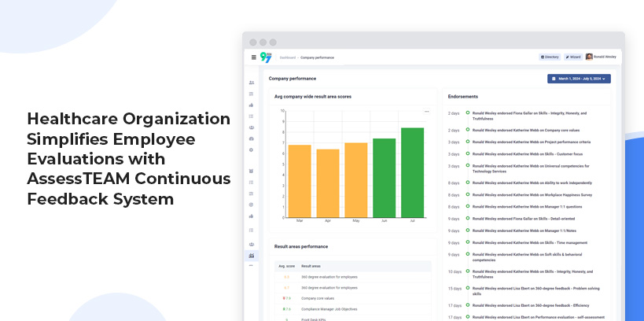The height and width of the screenshot is (321, 644).
Task: Open endorsement on Universal competencies for Technology Services
Action: point(531,168)
